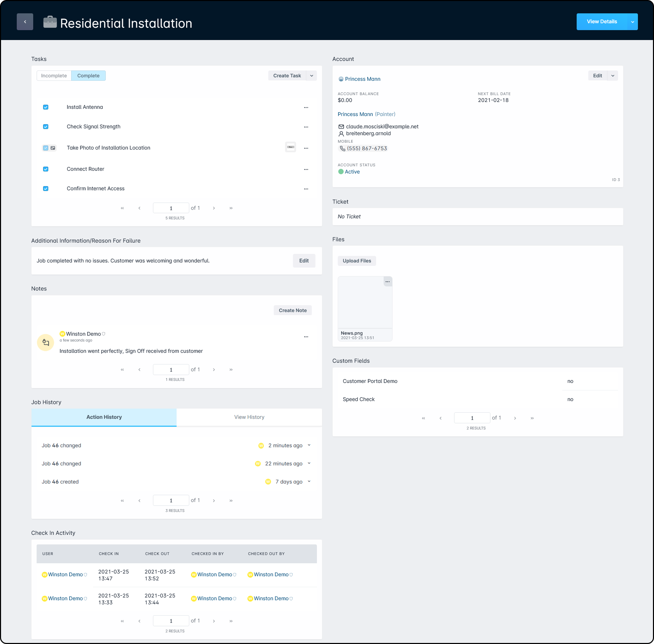Open dropdown arrow next to Account Edit
Screen dimensions: 654x644
613,76
